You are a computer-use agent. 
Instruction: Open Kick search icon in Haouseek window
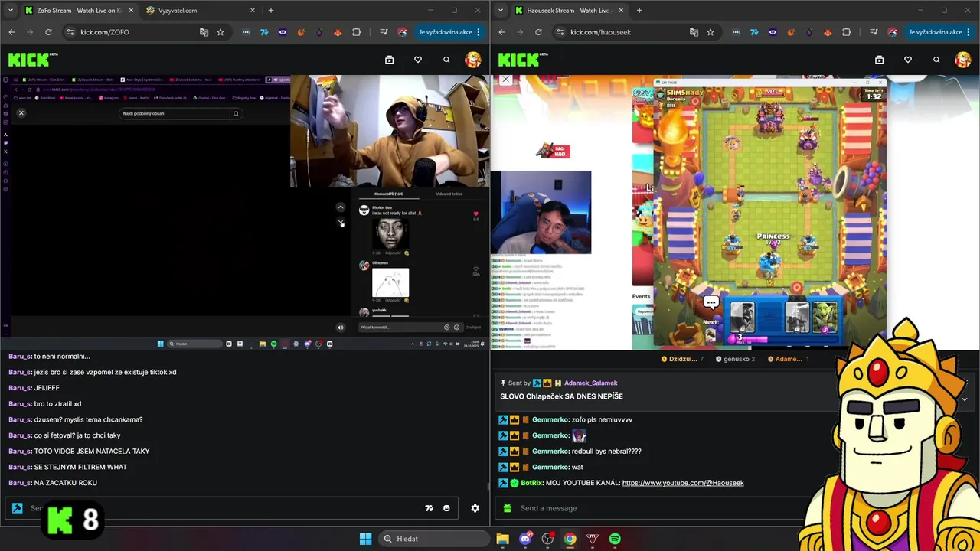[936, 60]
